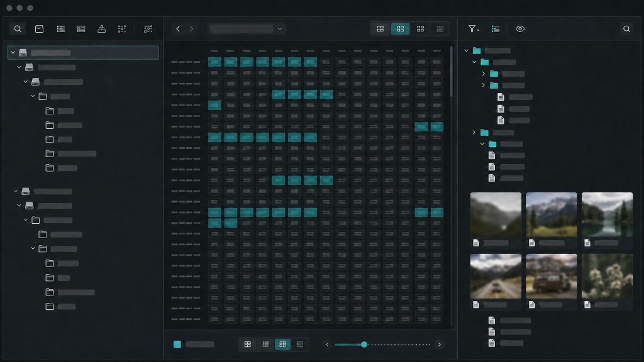
Task: Select the third grid button in top view switcher
Action: click(420, 29)
